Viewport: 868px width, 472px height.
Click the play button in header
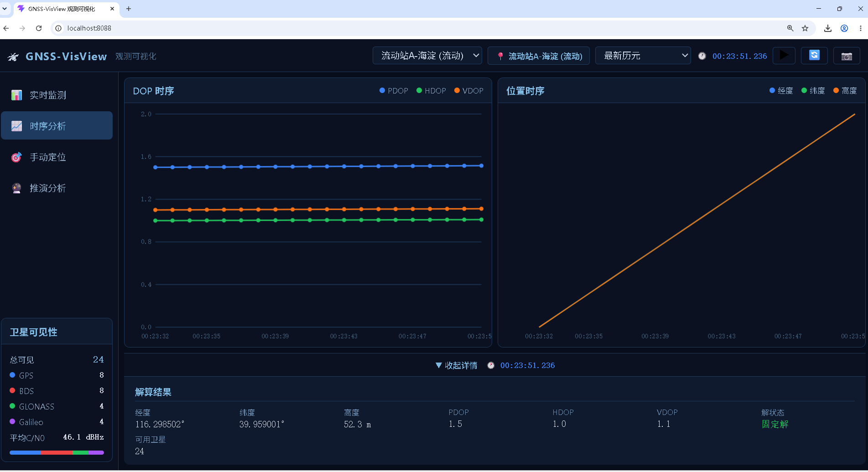coord(784,56)
